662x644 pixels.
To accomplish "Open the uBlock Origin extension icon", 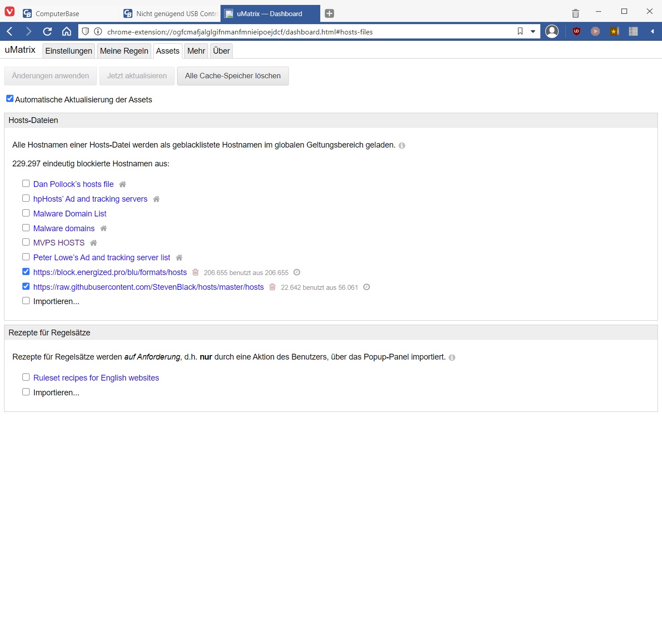I will 577,31.
